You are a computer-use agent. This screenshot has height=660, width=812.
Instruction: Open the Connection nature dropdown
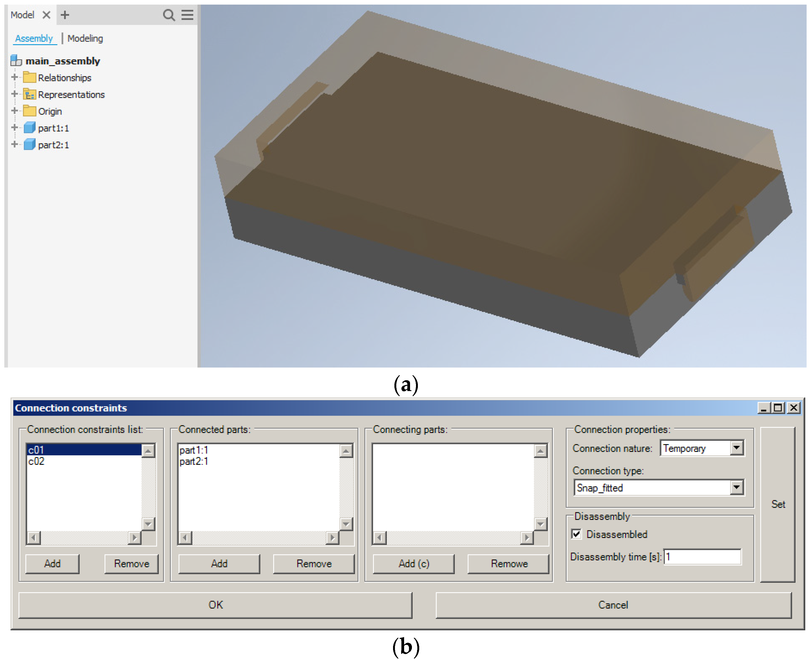click(736, 448)
